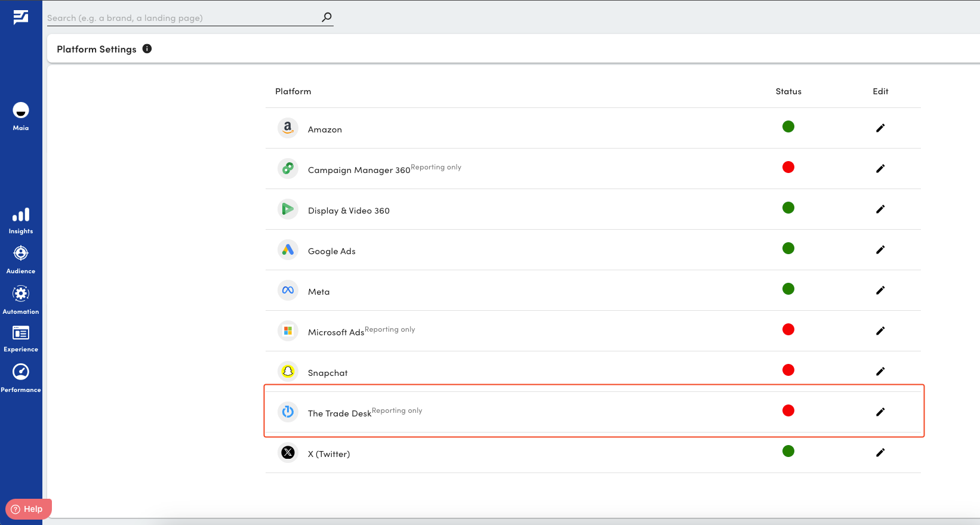Open the Automation section

[21, 300]
